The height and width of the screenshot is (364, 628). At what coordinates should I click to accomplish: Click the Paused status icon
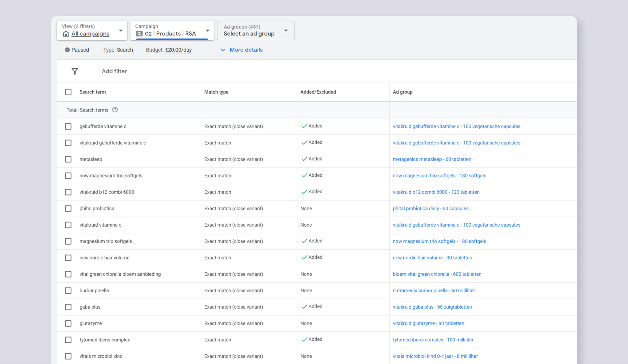click(x=68, y=50)
